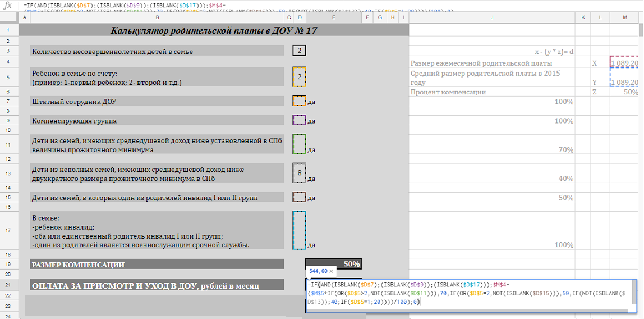Select column M header

click(x=624, y=17)
